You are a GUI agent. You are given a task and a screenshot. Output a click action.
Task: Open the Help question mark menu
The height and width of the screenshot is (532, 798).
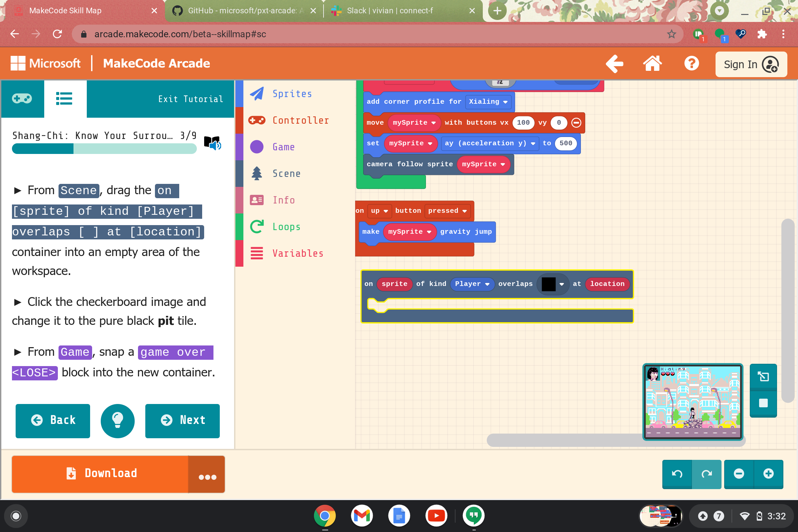pyautogui.click(x=692, y=64)
